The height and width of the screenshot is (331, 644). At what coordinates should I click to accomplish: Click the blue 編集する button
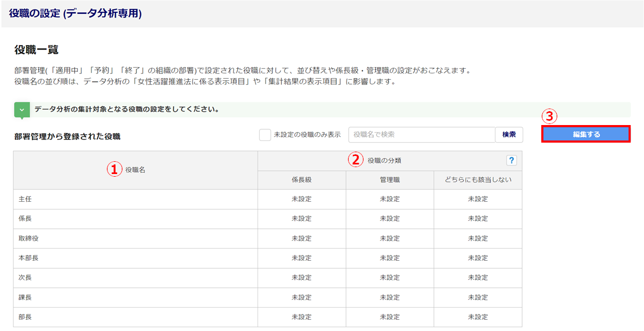[585, 134]
